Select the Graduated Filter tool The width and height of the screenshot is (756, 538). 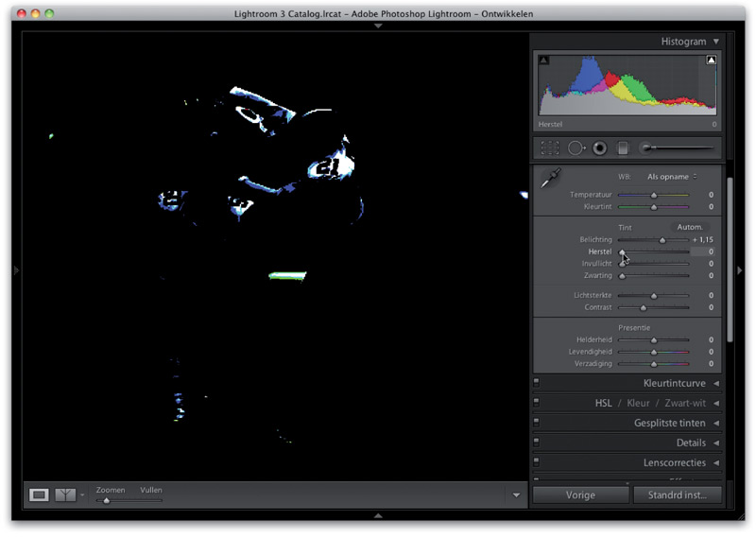pos(623,148)
